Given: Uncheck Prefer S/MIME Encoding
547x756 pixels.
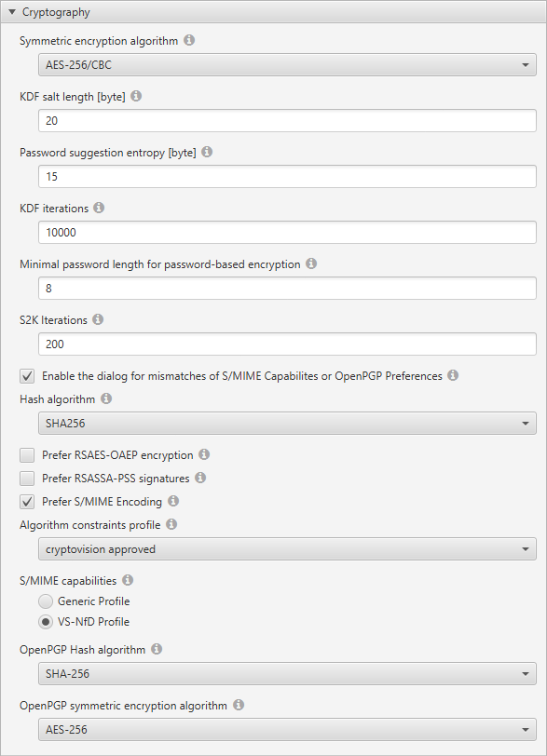Looking at the screenshot, I should coord(27,502).
